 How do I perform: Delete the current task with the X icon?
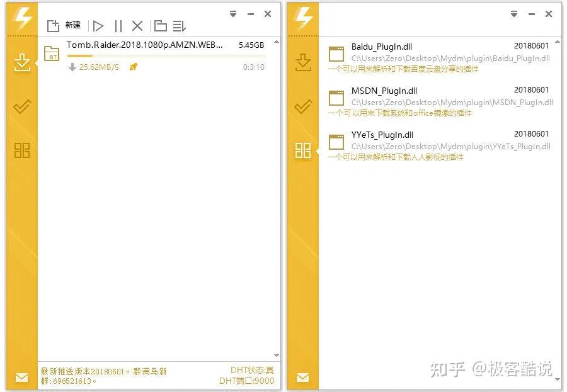tap(137, 26)
